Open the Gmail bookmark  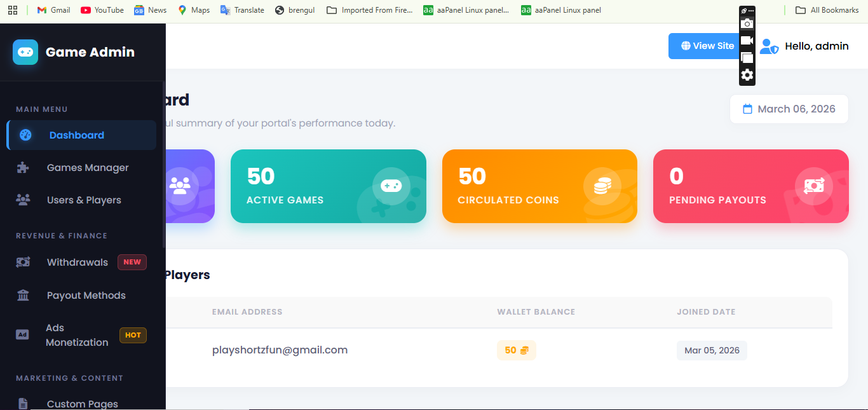click(x=54, y=10)
